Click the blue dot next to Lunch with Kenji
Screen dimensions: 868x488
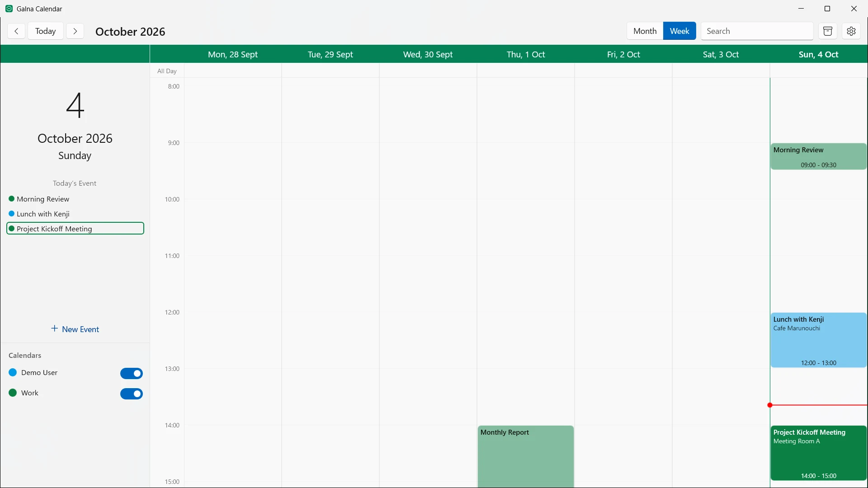coord(12,214)
